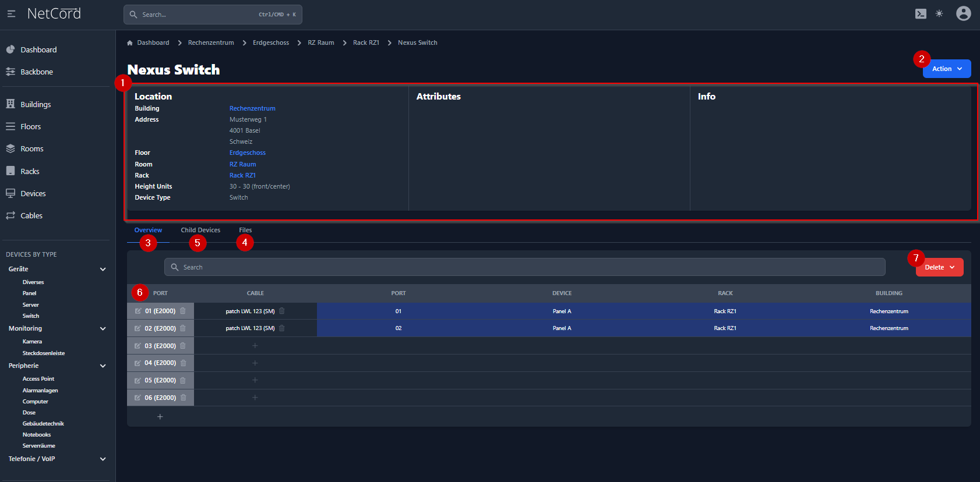Viewport: 980px width, 482px height.
Task: Edit port 01 (E2000) pencil icon
Action: point(138,311)
